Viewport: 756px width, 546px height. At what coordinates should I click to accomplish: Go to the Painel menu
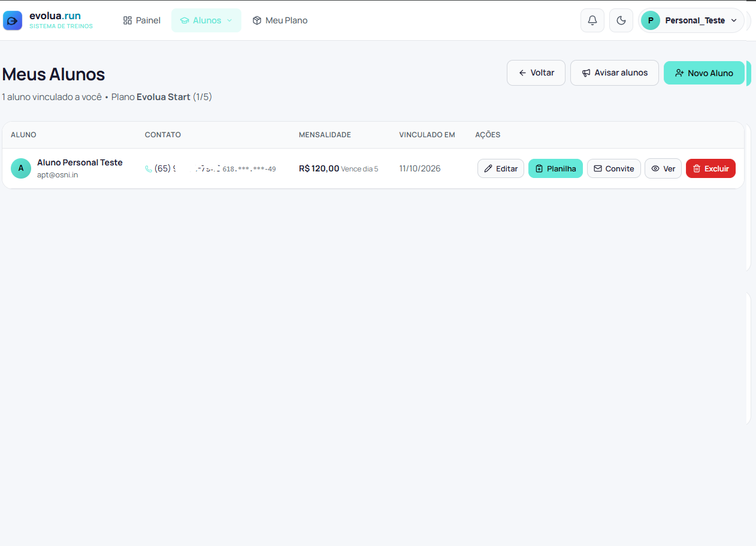pyautogui.click(x=142, y=20)
